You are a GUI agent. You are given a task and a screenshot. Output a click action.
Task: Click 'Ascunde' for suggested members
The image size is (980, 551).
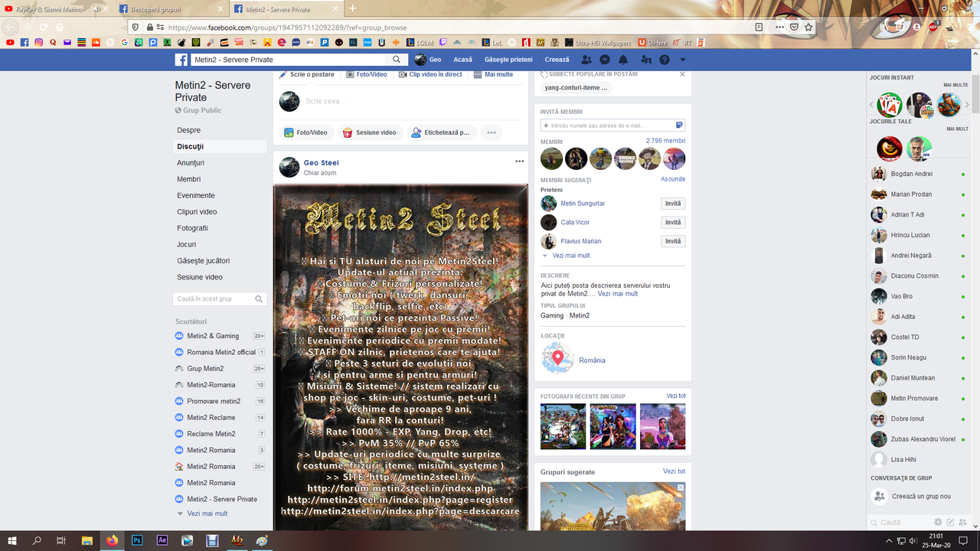[673, 179]
